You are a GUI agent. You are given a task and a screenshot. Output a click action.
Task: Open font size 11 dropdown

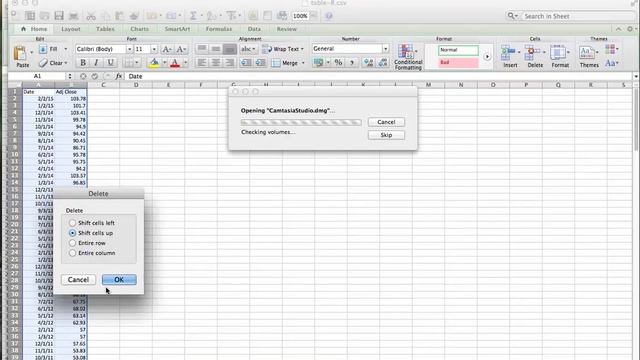pos(154,49)
